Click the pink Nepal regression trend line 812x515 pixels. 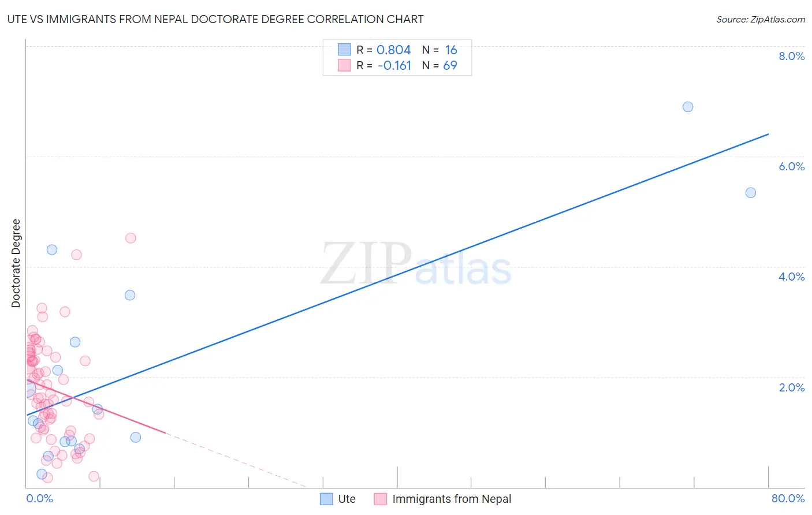[96, 406]
